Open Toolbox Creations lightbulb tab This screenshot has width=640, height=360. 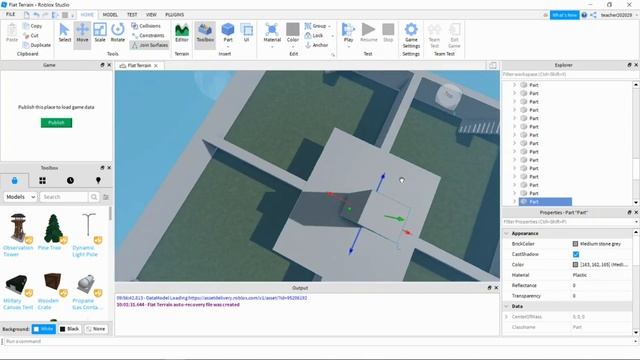pyautogui.click(x=98, y=180)
